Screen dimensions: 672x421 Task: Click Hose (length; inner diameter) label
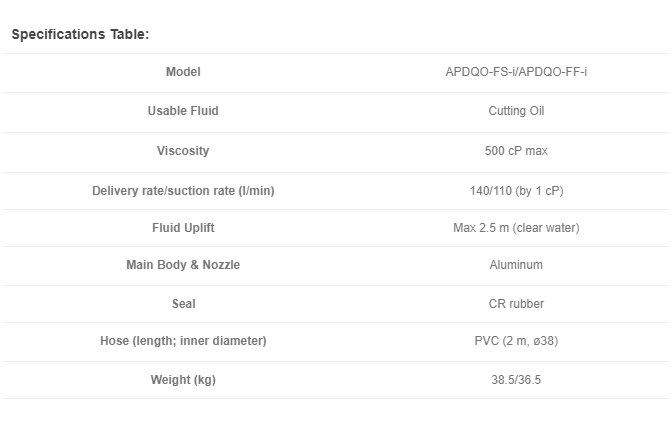click(183, 340)
